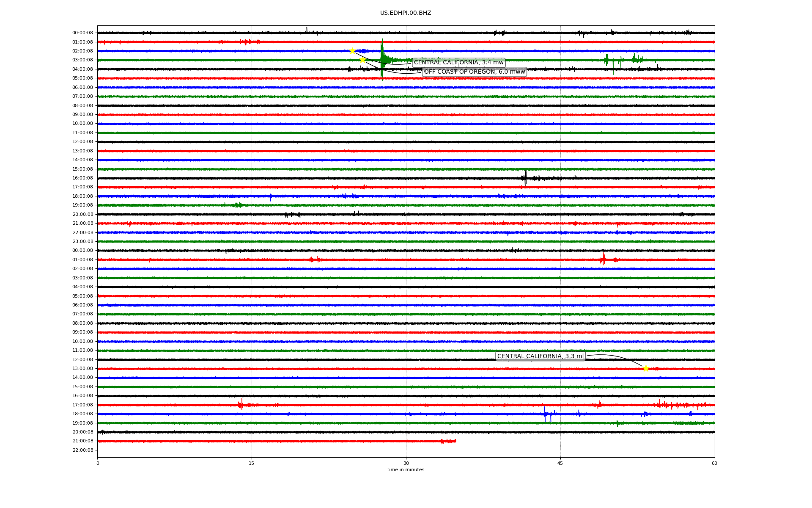
Task: Select the CENTRAL CALIFORNIA, 3.4 mw annotation label
Action: 458,63
